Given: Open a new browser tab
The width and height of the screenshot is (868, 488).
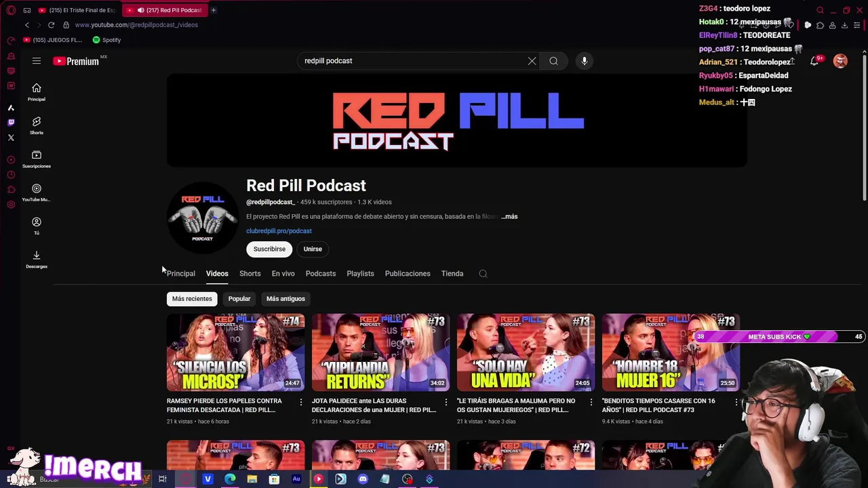Looking at the screenshot, I should (213, 10).
